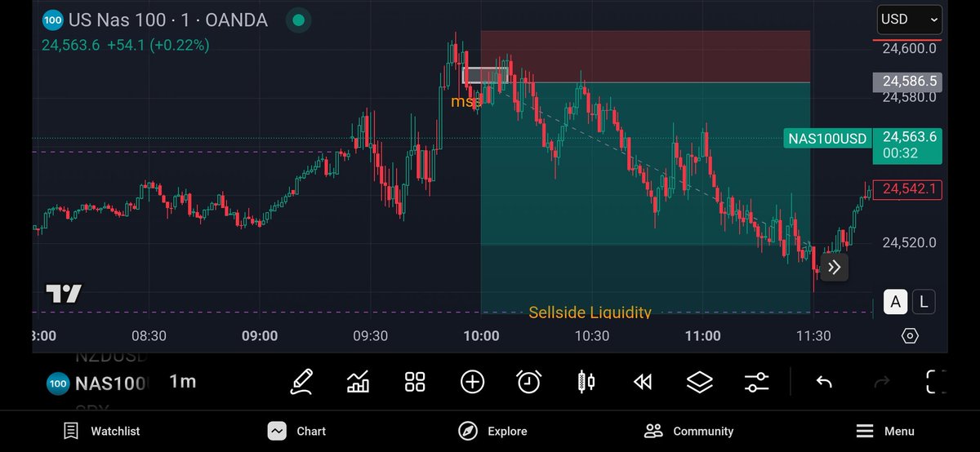The height and width of the screenshot is (452, 980).
Task: Change the 1m timeframe interval
Action: click(183, 381)
